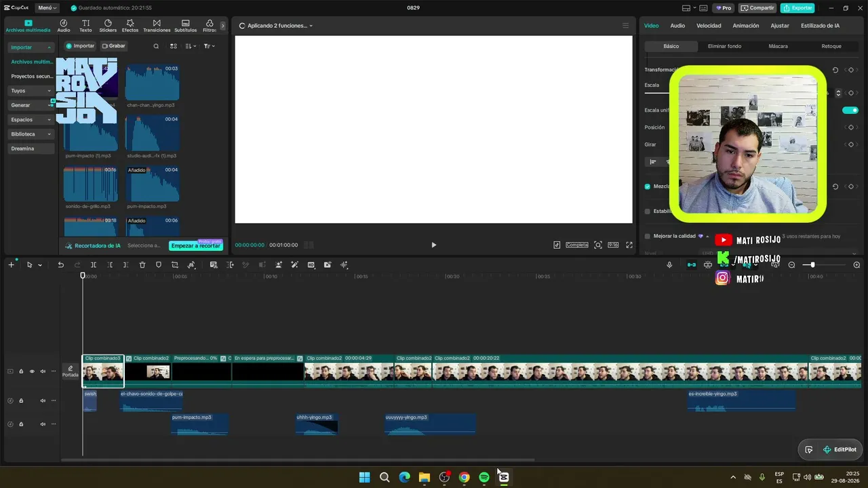Delete the selected clip with the trash icon
Screen dimensions: 868x488
click(142, 265)
